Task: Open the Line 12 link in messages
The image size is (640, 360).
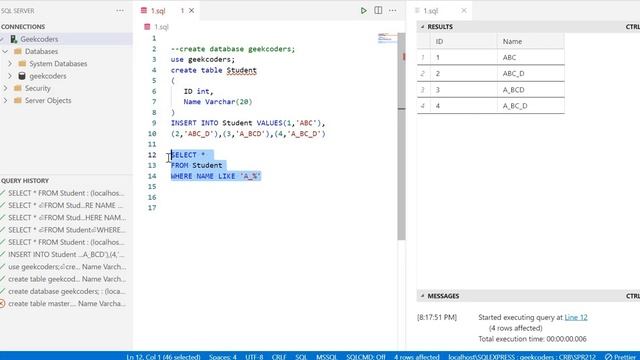Action: click(576, 317)
